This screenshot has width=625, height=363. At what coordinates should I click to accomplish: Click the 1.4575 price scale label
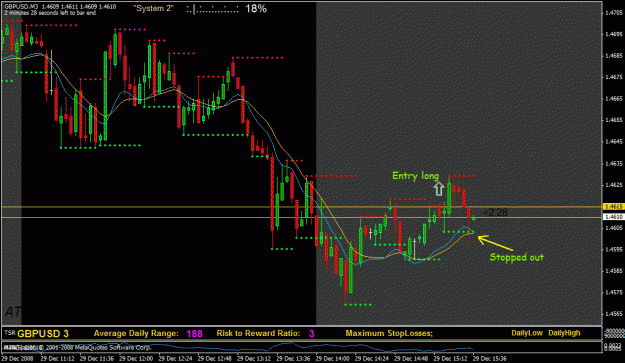614,292
